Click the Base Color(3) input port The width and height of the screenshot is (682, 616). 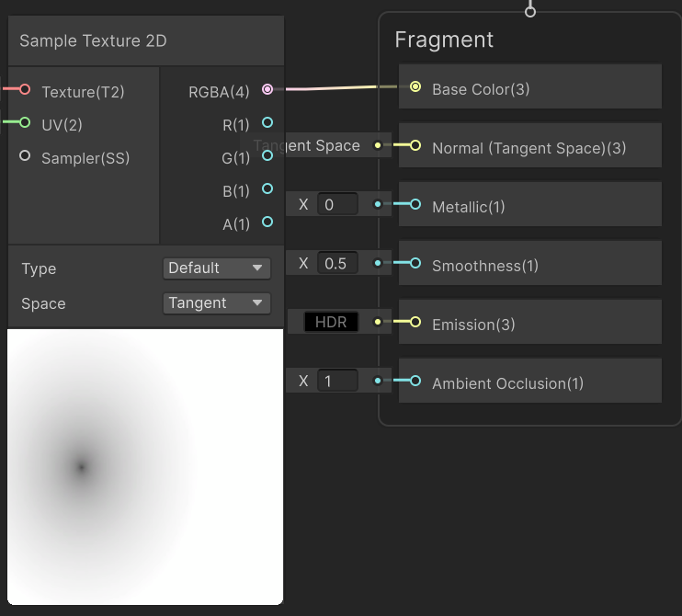(x=415, y=86)
